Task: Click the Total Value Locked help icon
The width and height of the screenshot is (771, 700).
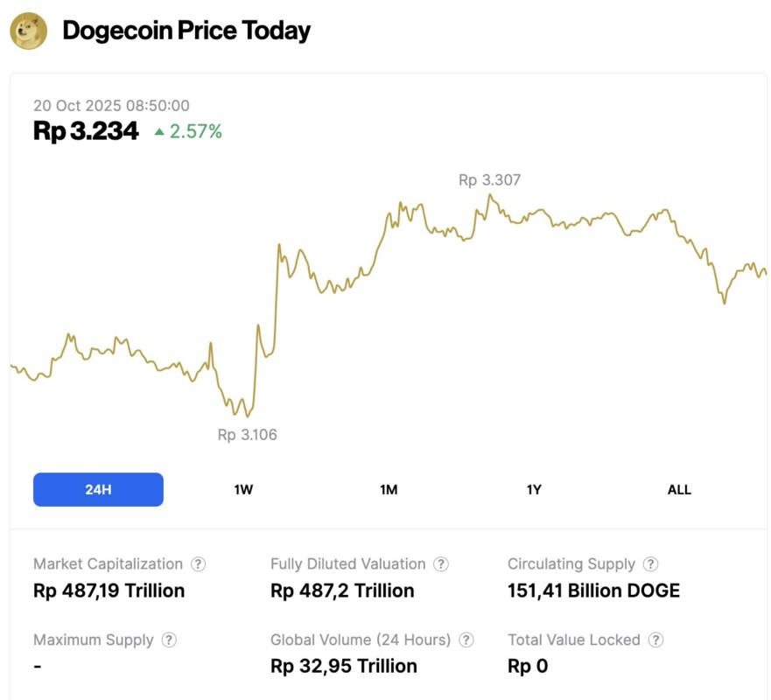Action: (x=656, y=640)
